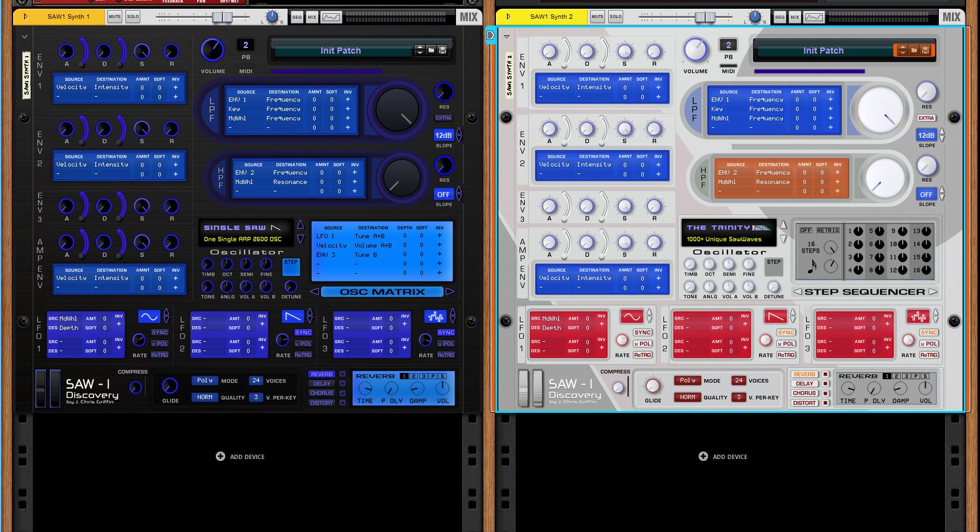
Task: Save patch with floppy icon on Synth 1
Action: click(442, 50)
